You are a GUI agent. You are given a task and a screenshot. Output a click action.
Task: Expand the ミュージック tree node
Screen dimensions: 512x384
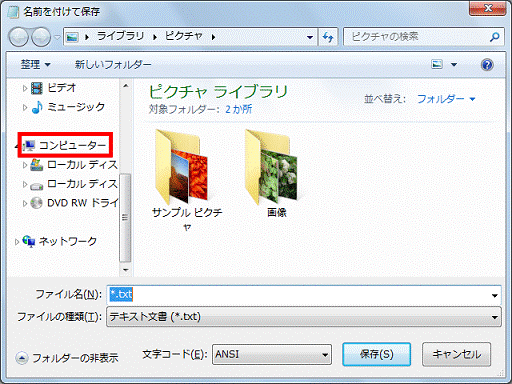(x=25, y=107)
